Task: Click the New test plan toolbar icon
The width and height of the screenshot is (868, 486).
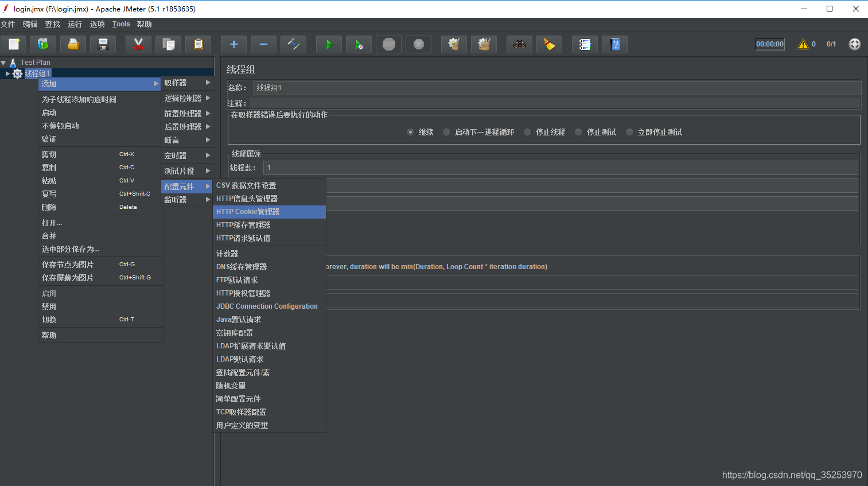Action: point(14,44)
